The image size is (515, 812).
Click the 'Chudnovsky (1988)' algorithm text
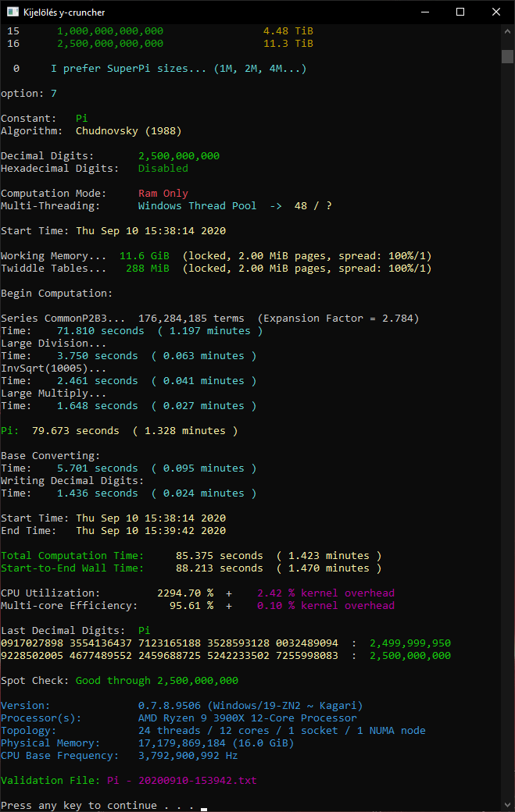coord(128,131)
